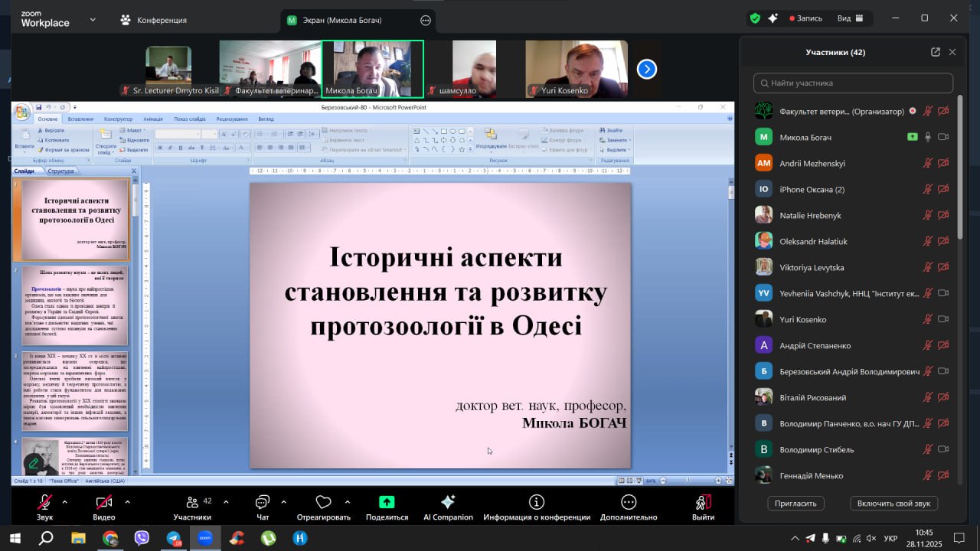Open the Chat (Чат) panel
Viewport: 980px width, 551px height.
263,502
